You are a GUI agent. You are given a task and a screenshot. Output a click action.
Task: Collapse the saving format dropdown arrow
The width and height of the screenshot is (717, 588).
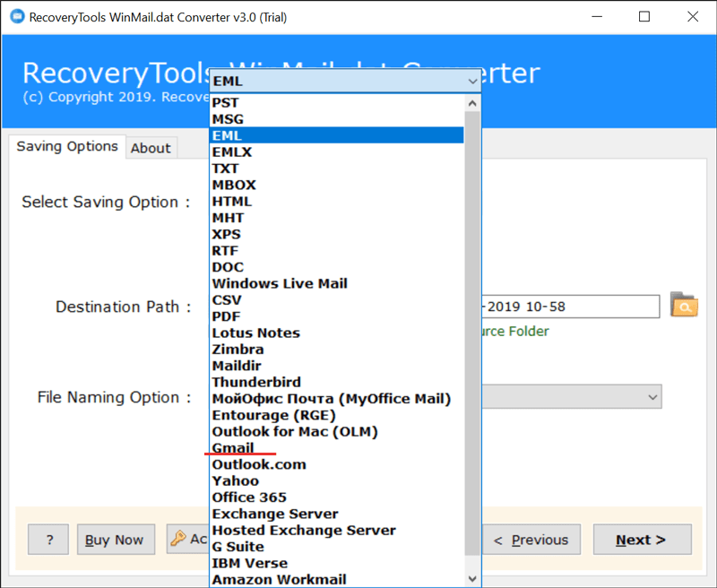click(472, 82)
